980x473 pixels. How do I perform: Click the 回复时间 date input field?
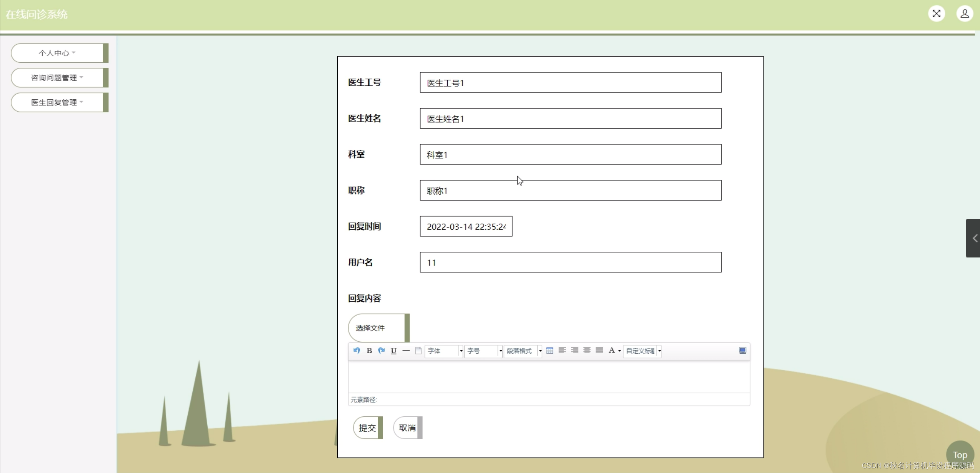[x=466, y=227]
